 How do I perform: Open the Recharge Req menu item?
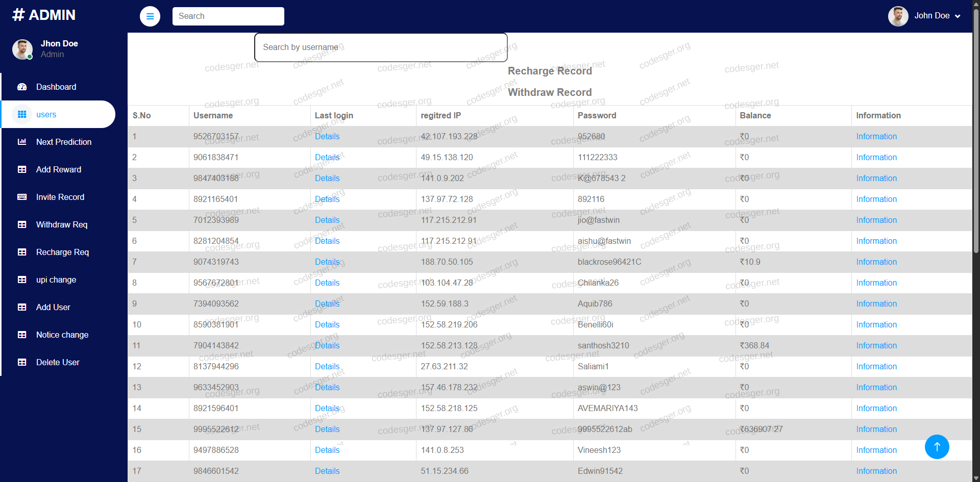[x=62, y=252]
